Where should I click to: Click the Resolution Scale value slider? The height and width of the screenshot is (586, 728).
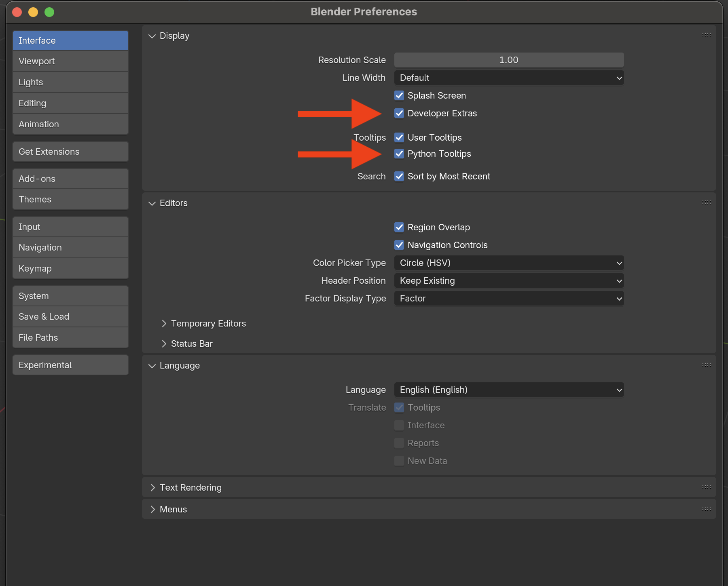[x=509, y=60]
